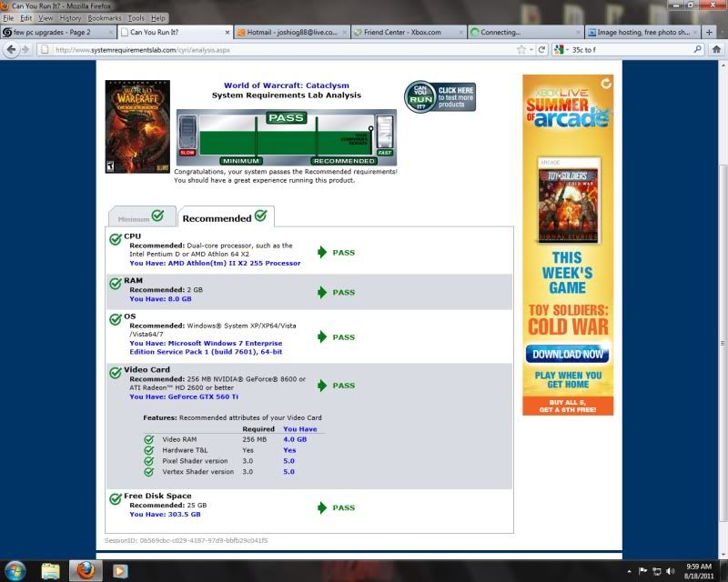Open the Firefox home page icon

tap(716, 49)
